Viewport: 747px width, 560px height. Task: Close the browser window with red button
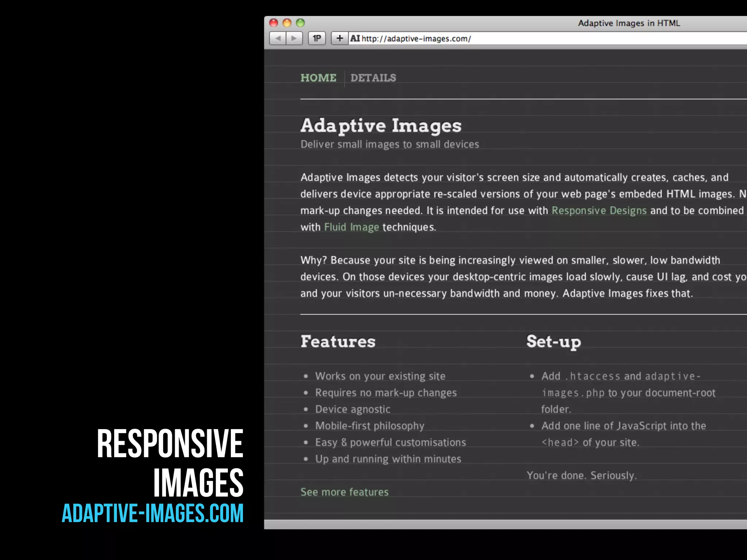274,23
